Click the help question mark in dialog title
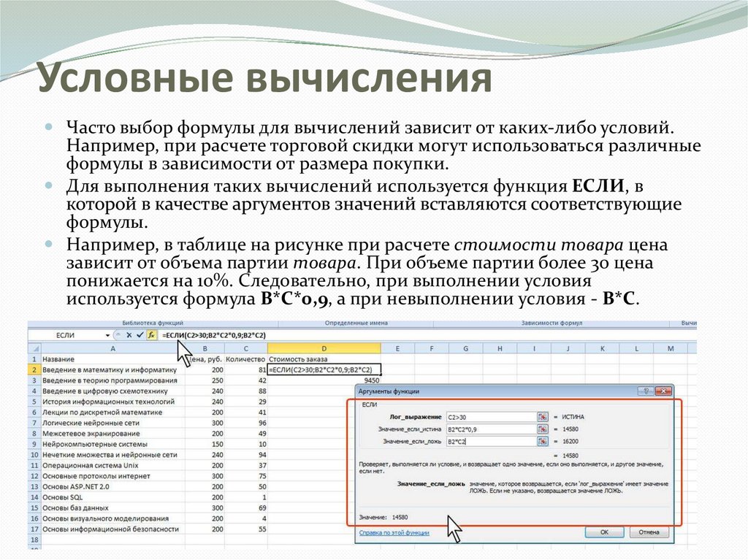Viewport: 748px width, 560px height. pos(645,391)
